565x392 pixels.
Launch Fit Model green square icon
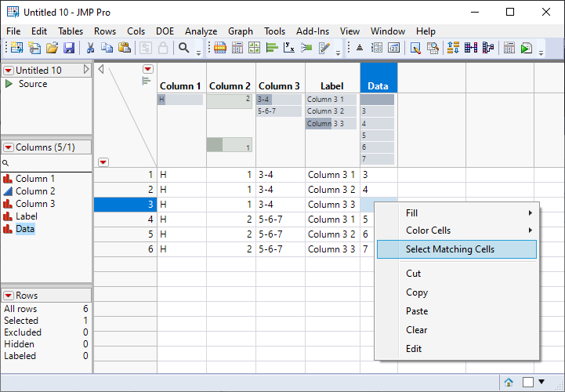(x=306, y=48)
